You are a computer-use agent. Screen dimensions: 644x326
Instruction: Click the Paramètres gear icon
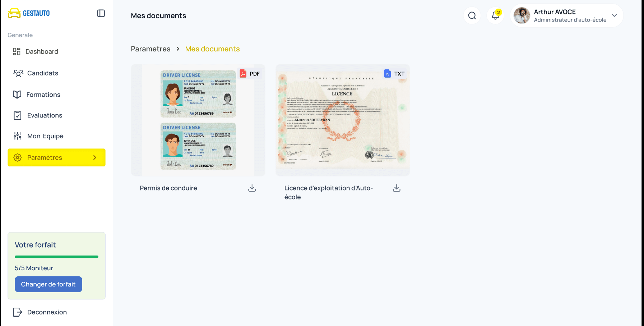point(17,157)
